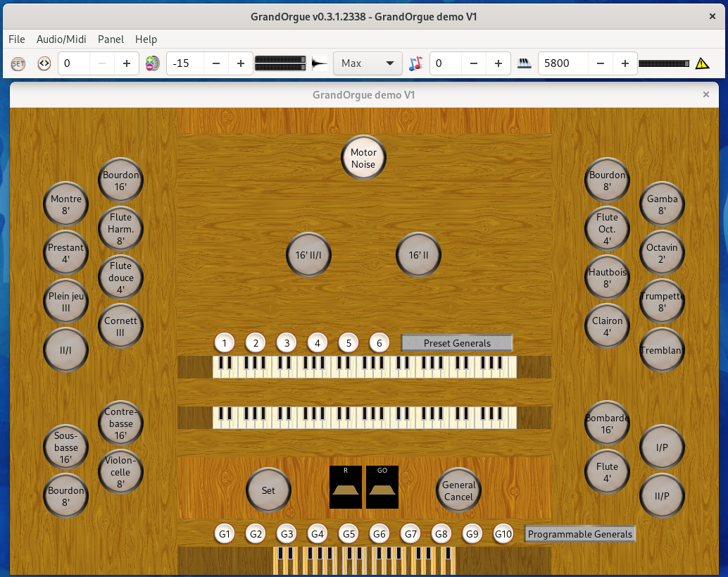Click the R swell pedal
Screen dimensions: 728x577
pos(346,488)
